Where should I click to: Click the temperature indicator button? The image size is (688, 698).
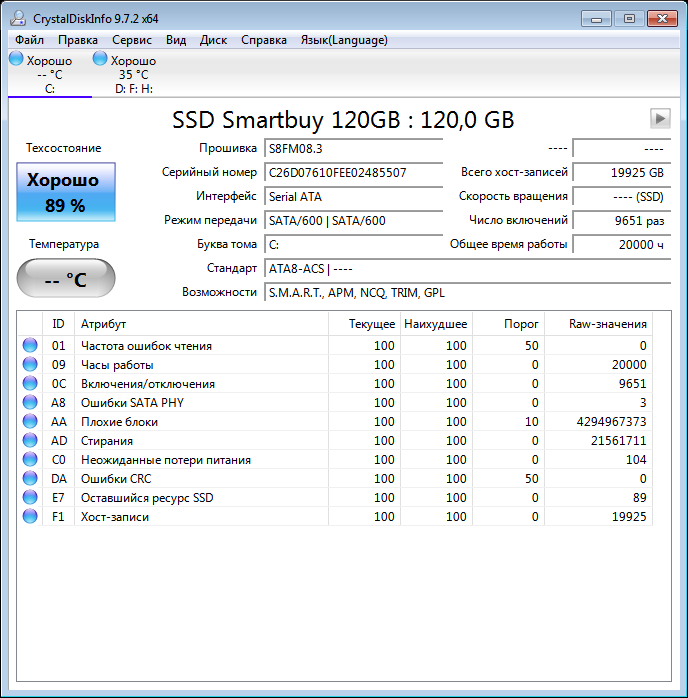pyautogui.click(x=66, y=279)
